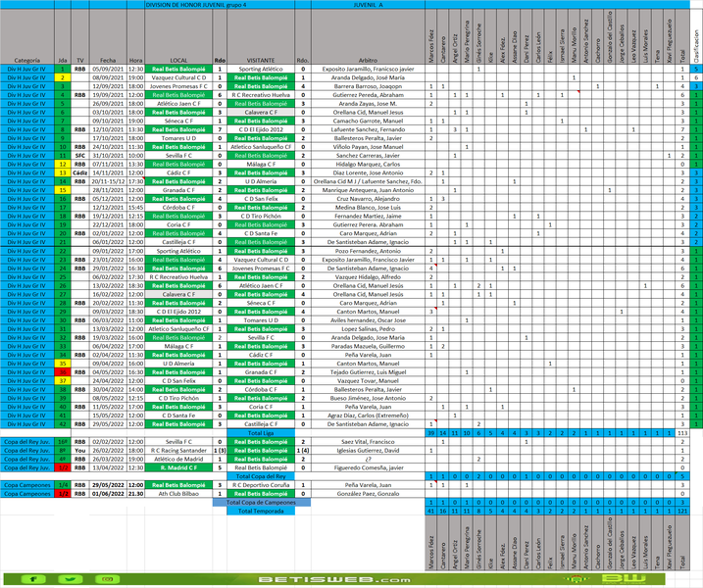Select date cell 01/06/2022
703x588 pixels.
108,494
